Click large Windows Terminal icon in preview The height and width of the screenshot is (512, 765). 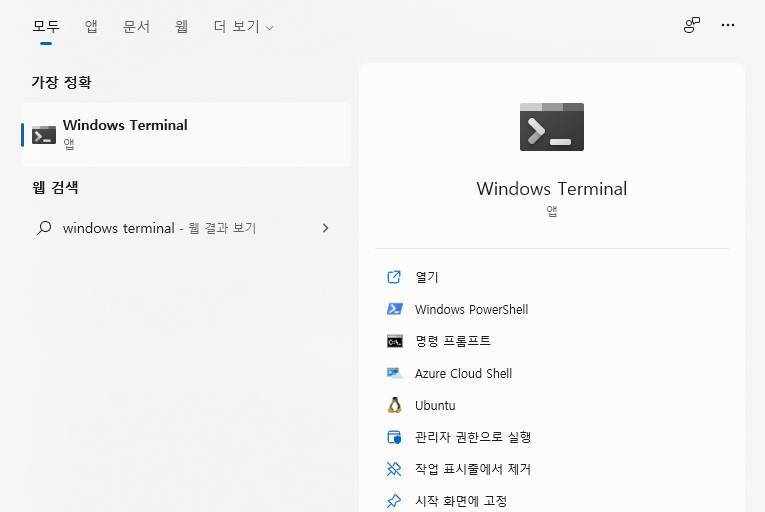[552, 127]
